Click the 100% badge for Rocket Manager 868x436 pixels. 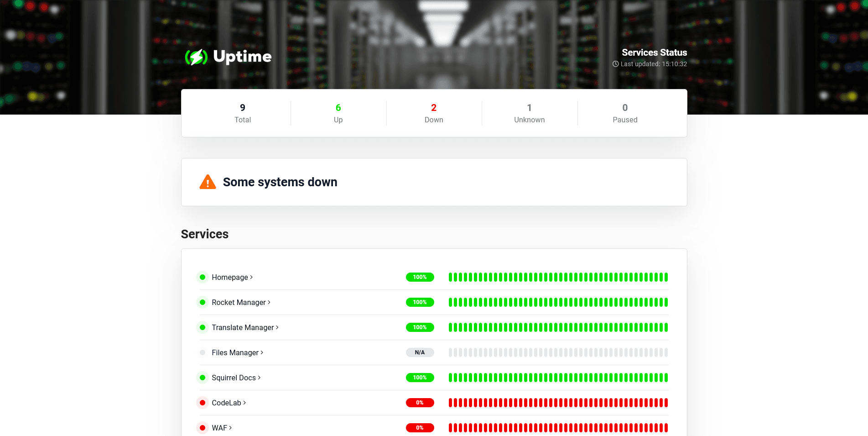pos(420,302)
